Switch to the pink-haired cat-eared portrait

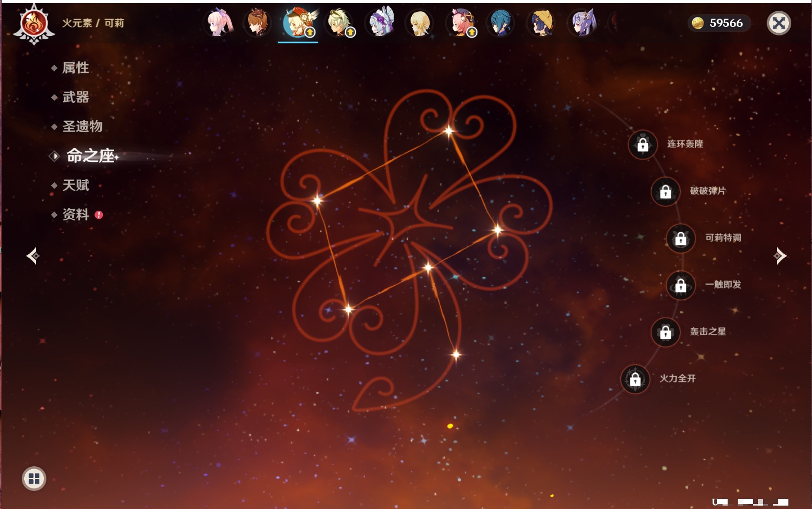coord(461,23)
